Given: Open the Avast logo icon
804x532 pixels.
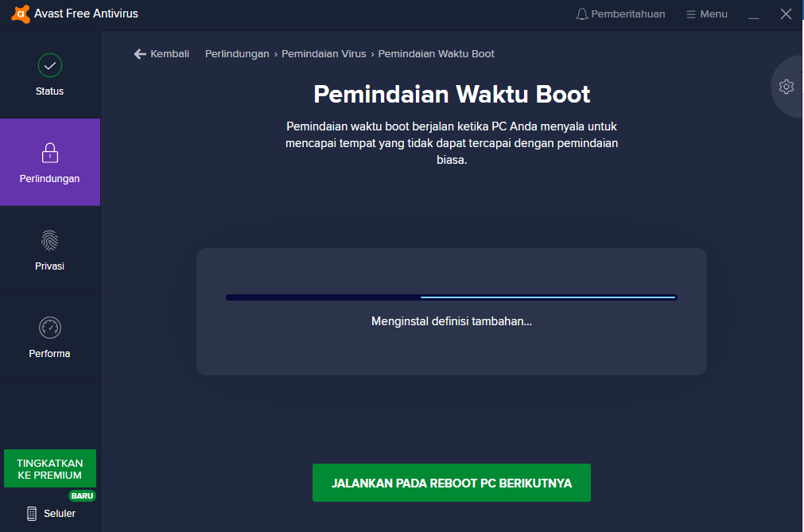Looking at the screenshot, I should tap(21, 14).
